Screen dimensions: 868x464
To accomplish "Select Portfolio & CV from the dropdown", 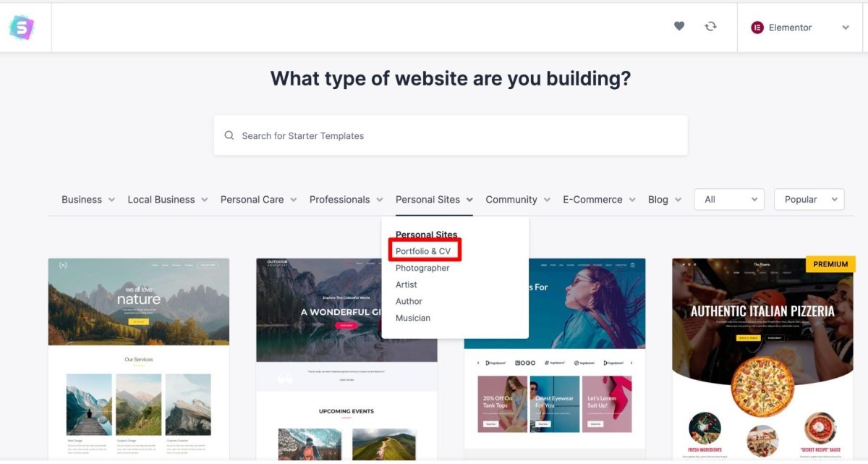I will [x=423, y=251].
